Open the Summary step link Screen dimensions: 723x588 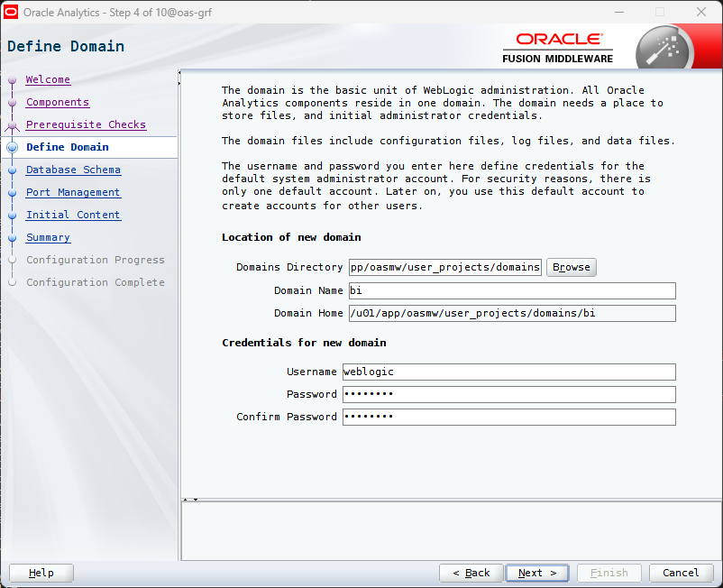pyautogui.click(x=48, y=237)
